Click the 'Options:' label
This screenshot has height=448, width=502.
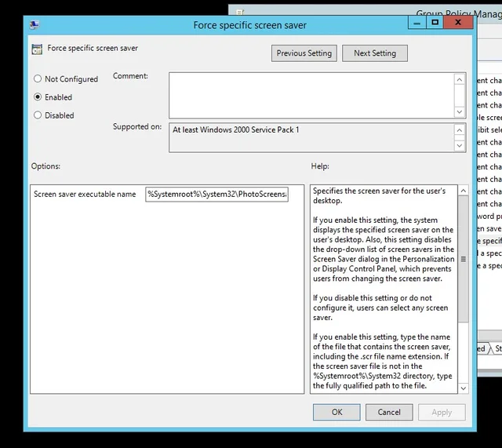click(x=45, y=166)
